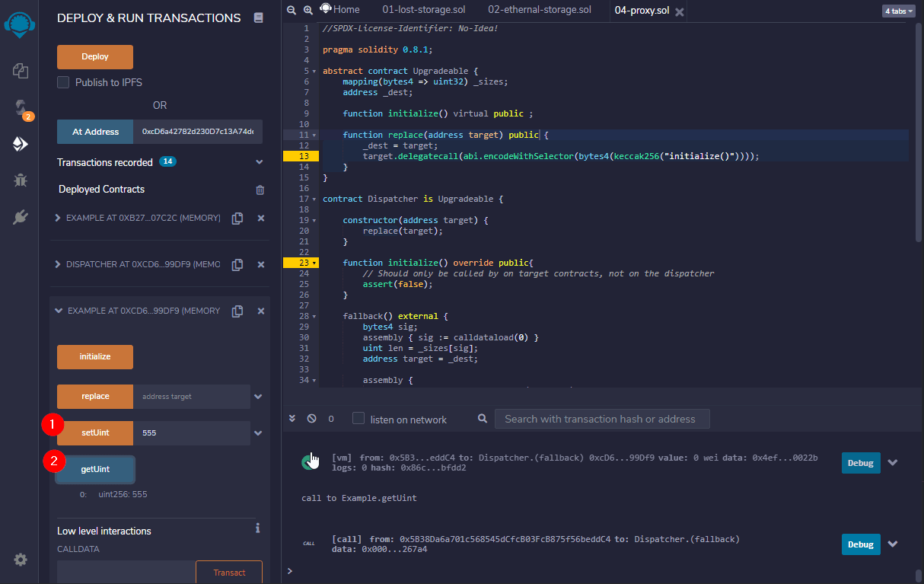Image resolution: width=924 pixels, height=584 pixels.
Task: Click the CALLDATA input field
Action: coord(126,573)
